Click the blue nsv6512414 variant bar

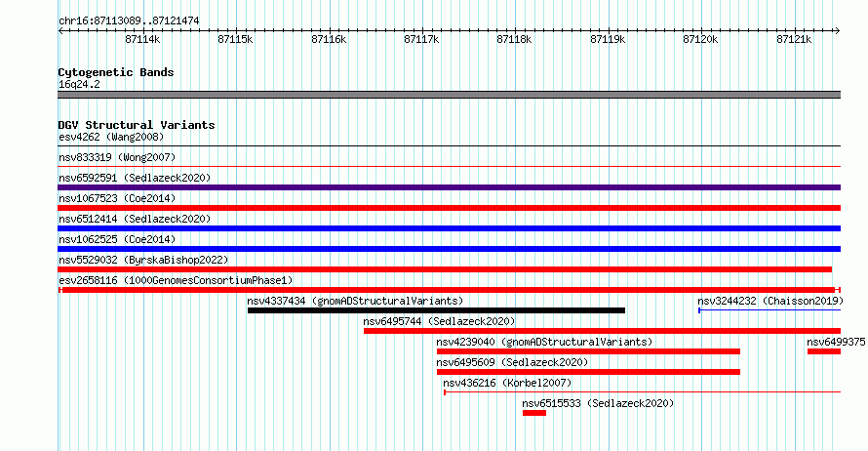click(449, 228)
